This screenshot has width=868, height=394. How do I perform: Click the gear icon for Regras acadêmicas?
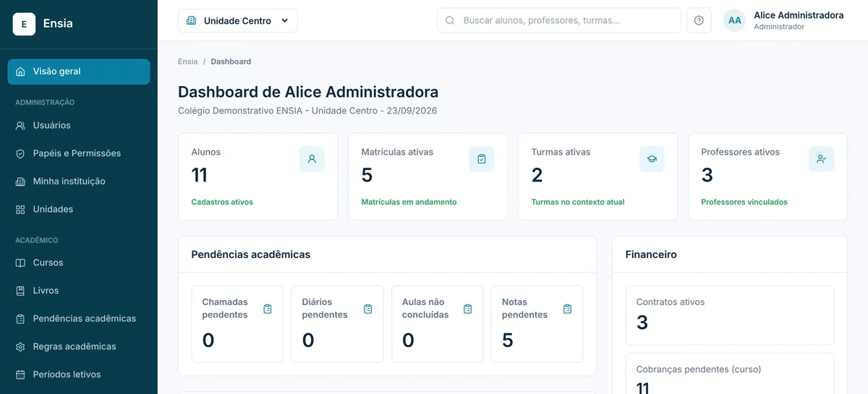(20, 346)
